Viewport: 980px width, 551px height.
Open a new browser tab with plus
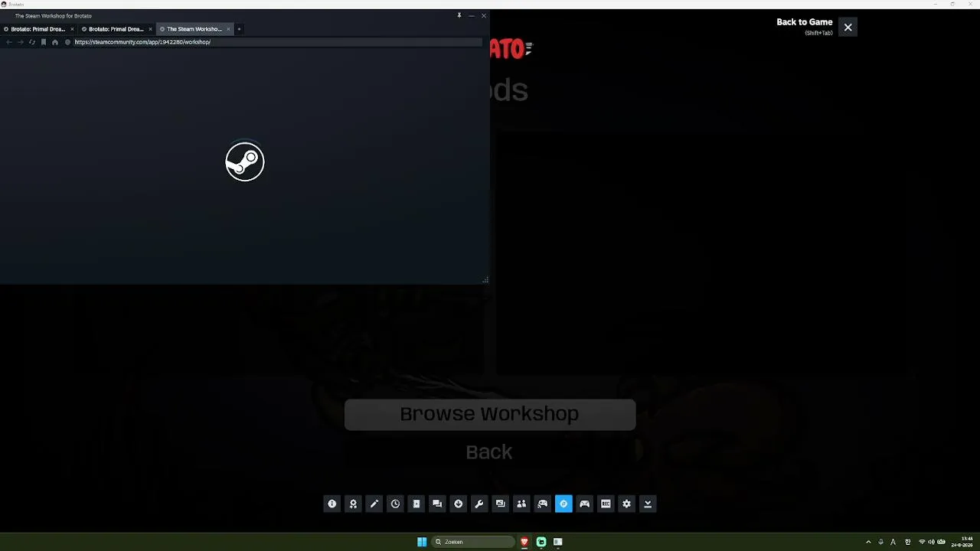(x=239, y=29)
